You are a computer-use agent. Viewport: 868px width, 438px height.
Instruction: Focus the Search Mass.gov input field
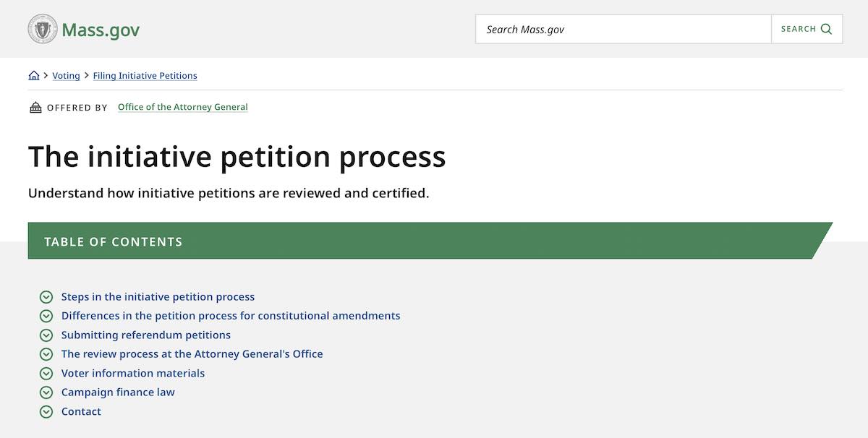click(x=623, y=30)
